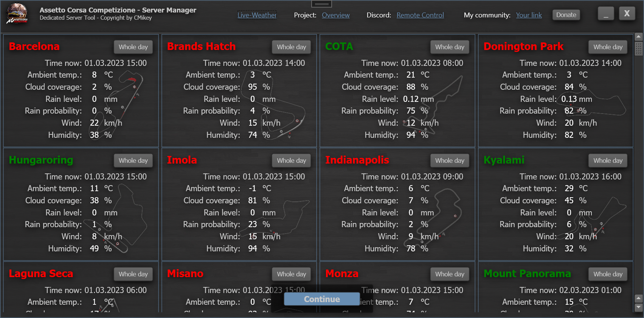Minimize the Server Manager window

(606, 14)
